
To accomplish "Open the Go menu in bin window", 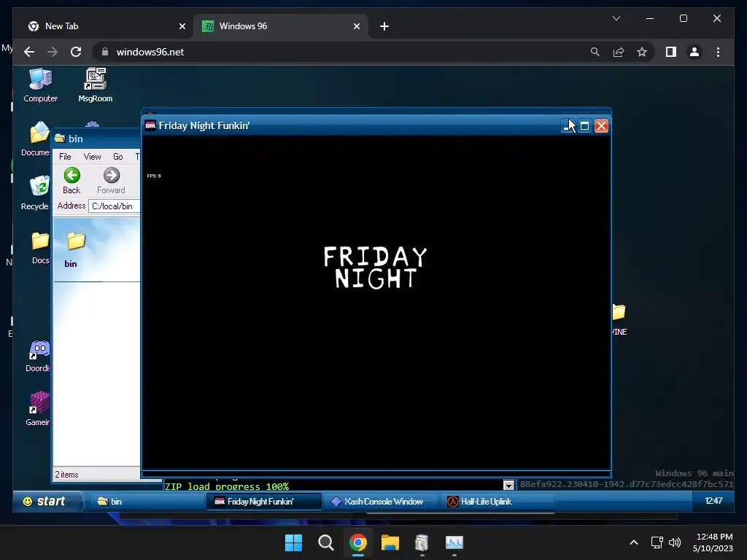I will [117, 157].
